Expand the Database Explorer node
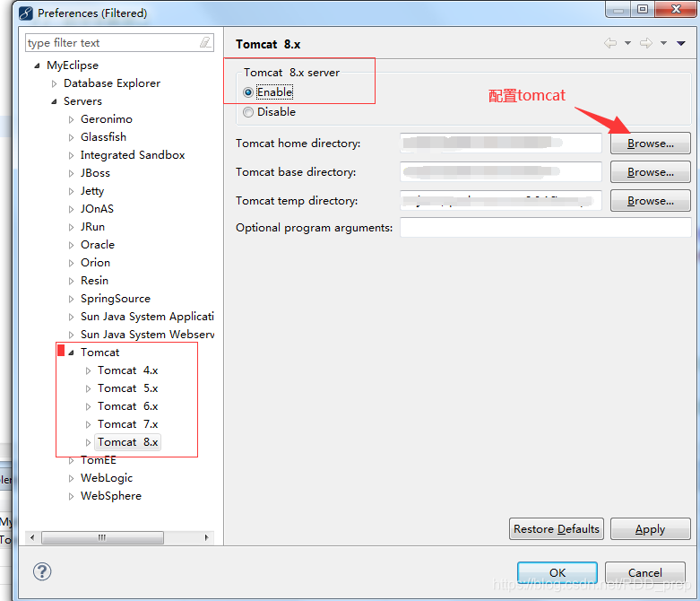This screenshot has height=601, width=700. [54, 83]
